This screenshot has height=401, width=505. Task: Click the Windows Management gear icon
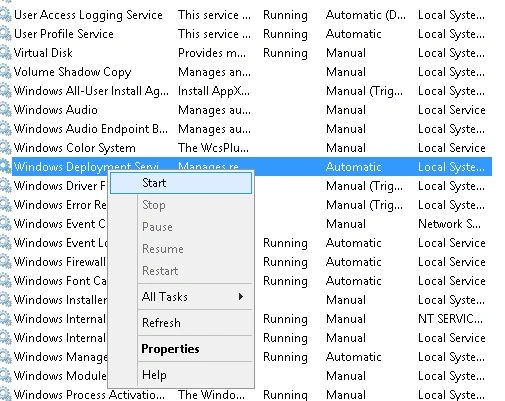point(5,357)
